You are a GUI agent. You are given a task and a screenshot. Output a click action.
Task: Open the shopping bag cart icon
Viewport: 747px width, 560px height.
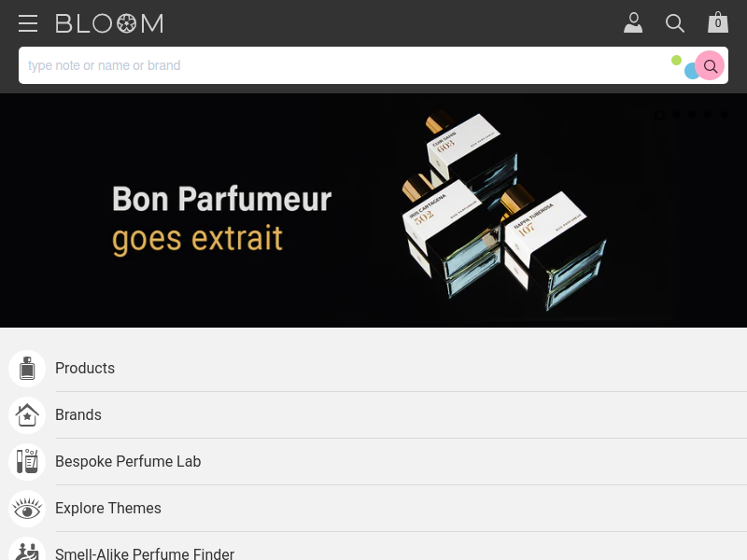718,22
